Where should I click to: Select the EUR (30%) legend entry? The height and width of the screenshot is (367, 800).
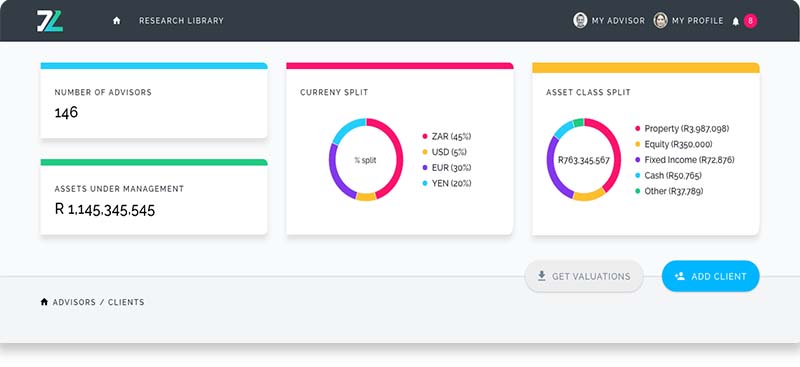pyautogui.click(x=447, y=167)
